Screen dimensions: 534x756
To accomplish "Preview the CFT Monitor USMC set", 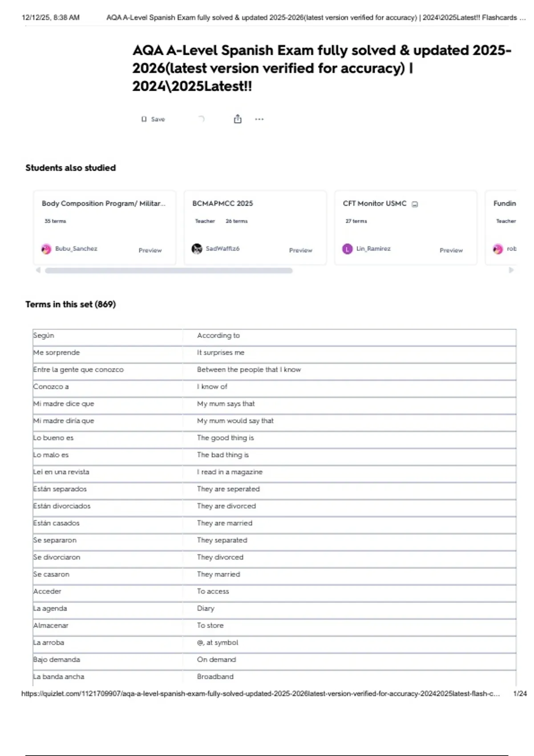I will click(451, 250).
